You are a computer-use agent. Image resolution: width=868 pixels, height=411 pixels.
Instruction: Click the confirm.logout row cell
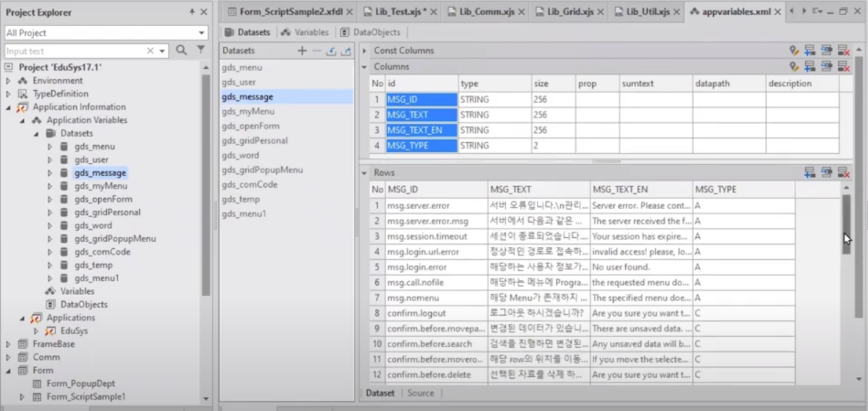tap(436, 313)
